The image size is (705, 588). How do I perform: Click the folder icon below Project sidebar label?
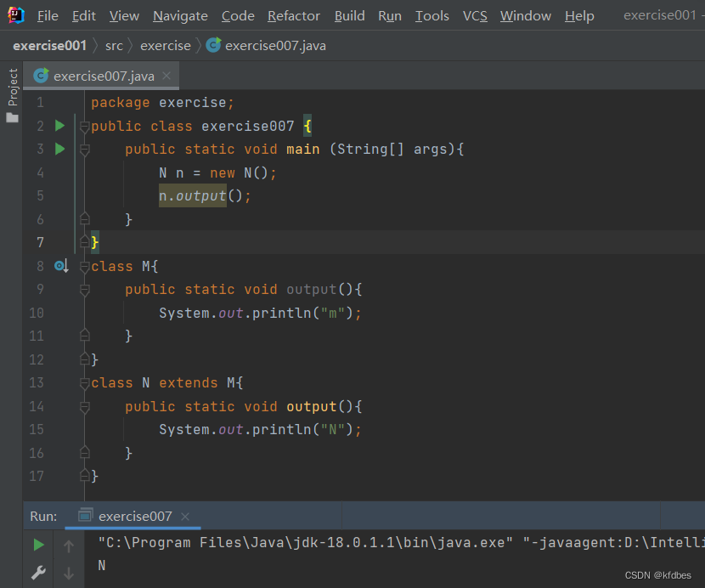click(x=12, y=117)
